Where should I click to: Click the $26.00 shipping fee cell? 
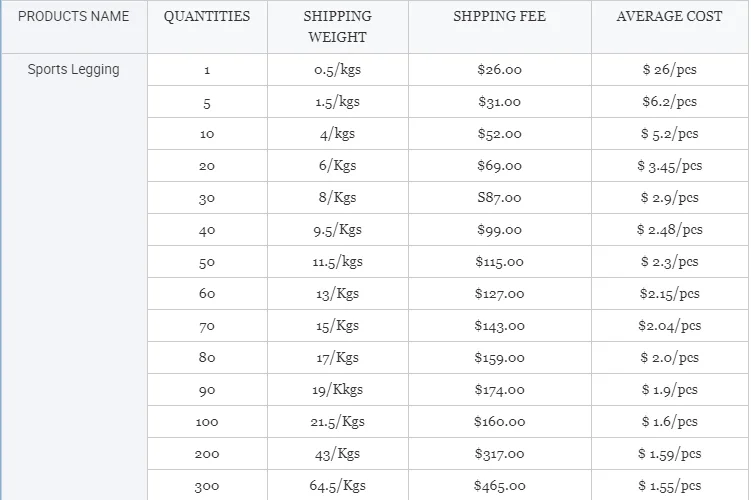499,70
